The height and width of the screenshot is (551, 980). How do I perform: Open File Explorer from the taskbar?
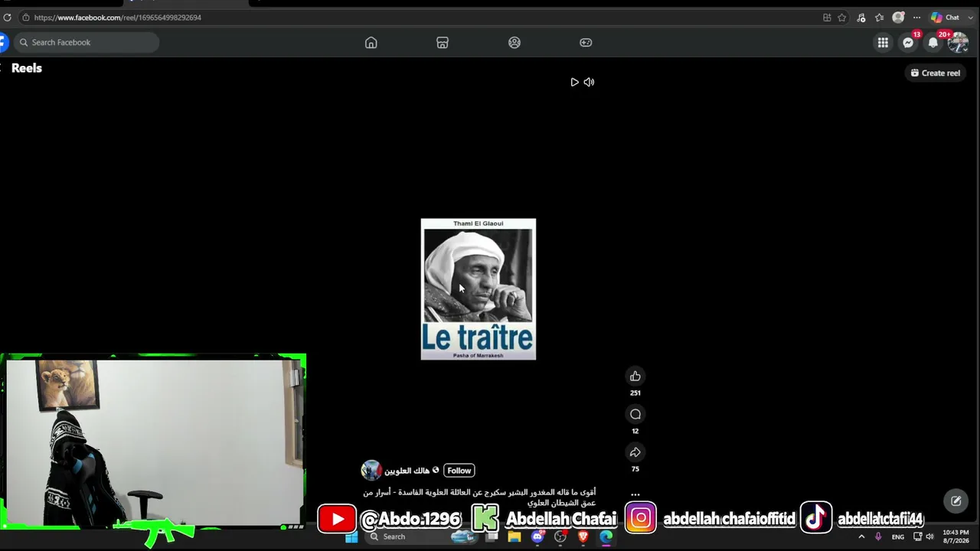point(514,537)
